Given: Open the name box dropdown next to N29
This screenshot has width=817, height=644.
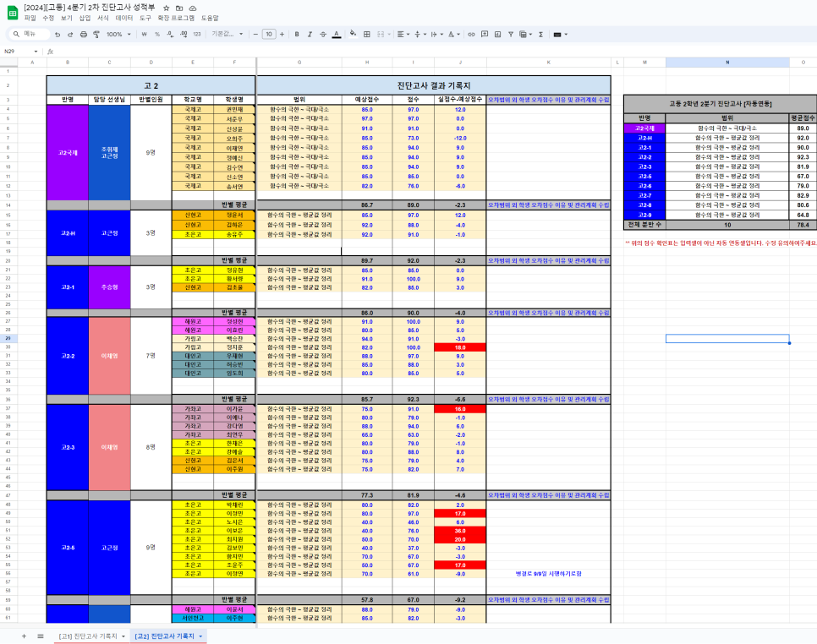Looking at the screenshot, I should pyautogui.click(x=36, y=52).
